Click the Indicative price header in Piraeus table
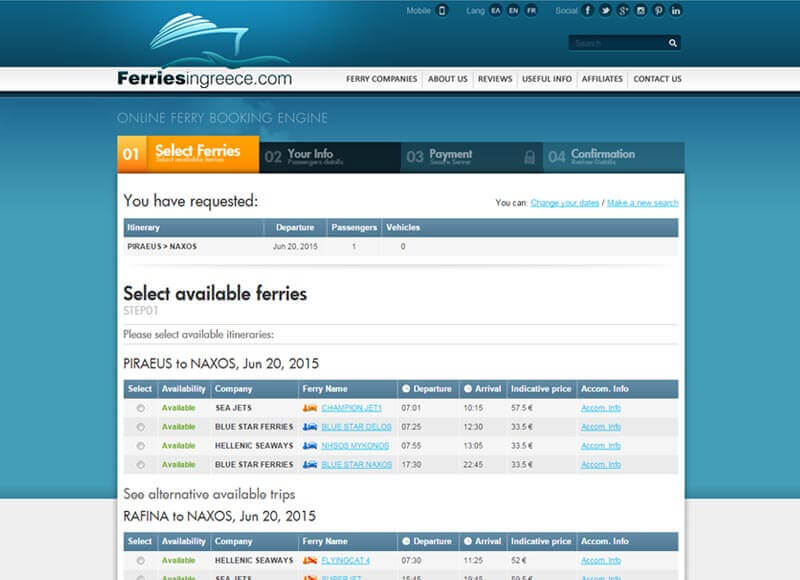The image size is (800, 580). click(541, 389)
